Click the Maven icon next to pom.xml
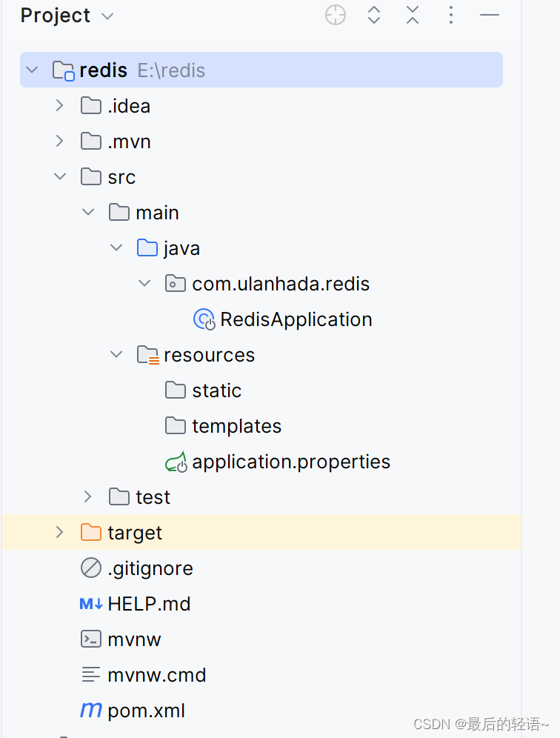560x738 pixels. (90, 710)
